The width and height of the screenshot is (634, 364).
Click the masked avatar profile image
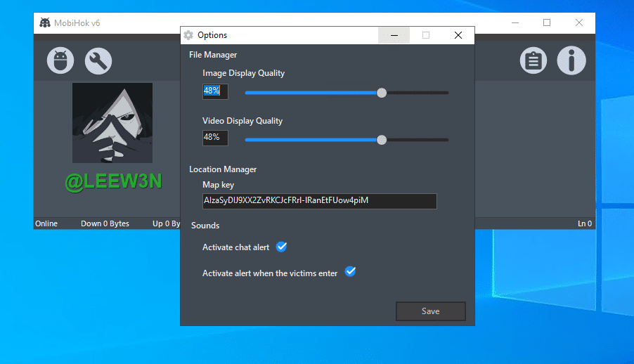coord(112,123)
